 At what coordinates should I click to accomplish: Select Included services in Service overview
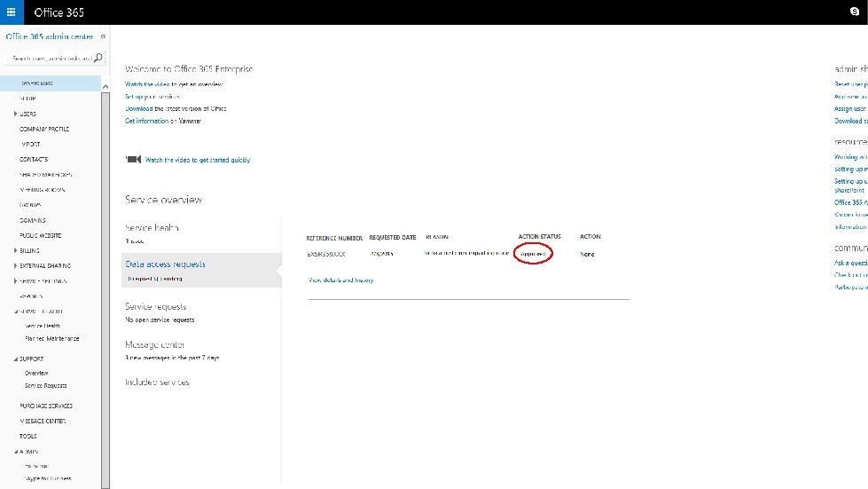[x=157, y=383]
